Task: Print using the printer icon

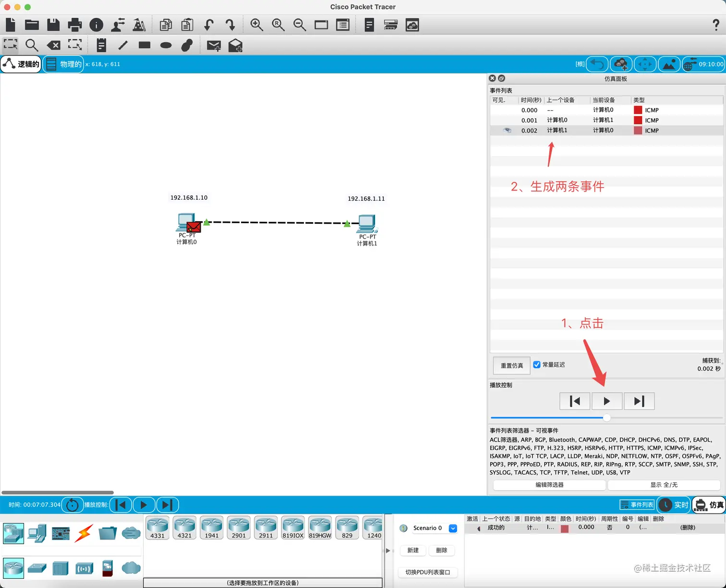Action: 74,24
